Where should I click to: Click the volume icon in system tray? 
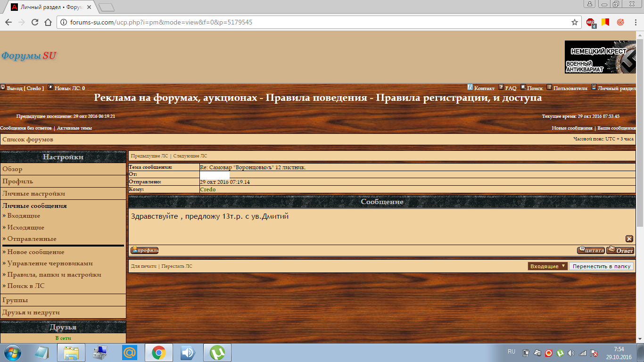click(571, 353)
